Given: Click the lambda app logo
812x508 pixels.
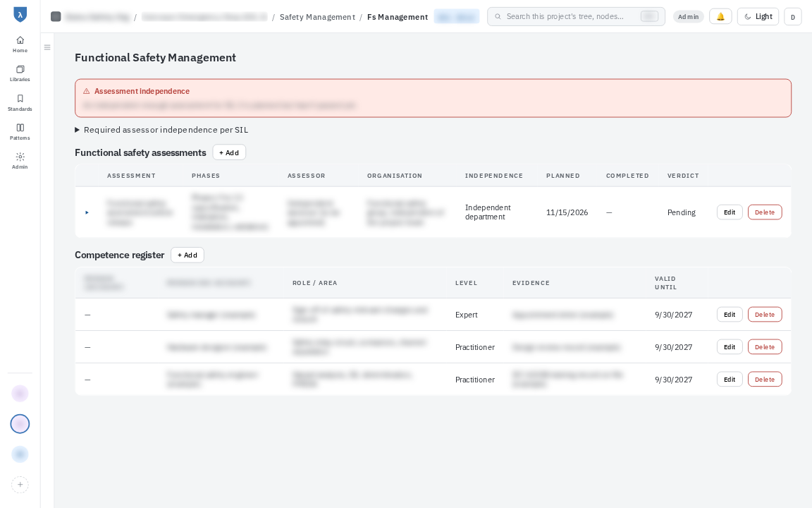Looking at the screenshot, I should (20, 15).
